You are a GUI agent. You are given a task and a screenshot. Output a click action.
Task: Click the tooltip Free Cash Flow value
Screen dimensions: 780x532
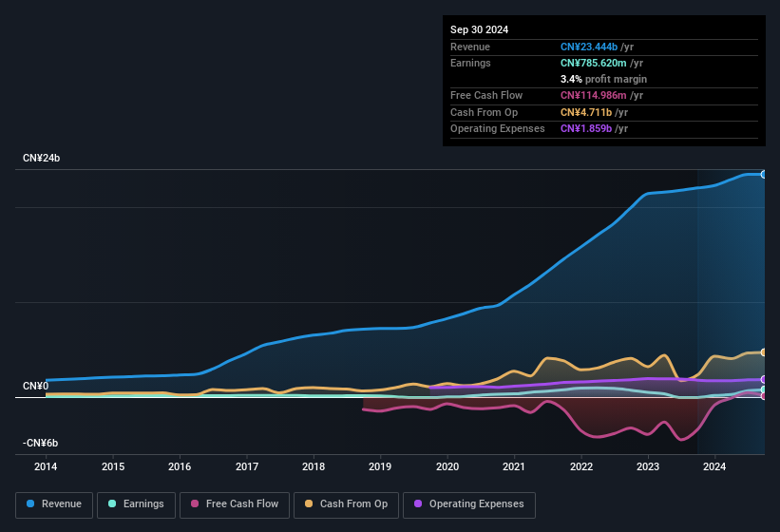pyautogui.click(x=594, y=96)
